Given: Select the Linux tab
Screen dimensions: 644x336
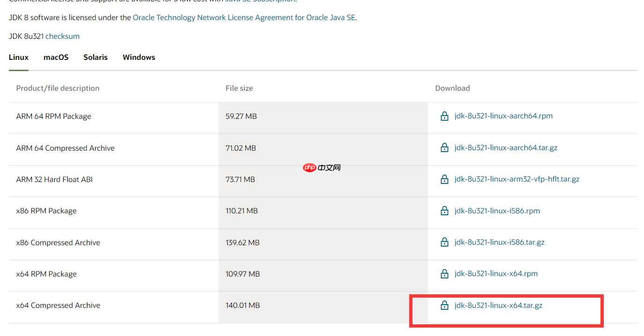Looking at the screenshot, I should pyautogui.click(x=19, y=58).
